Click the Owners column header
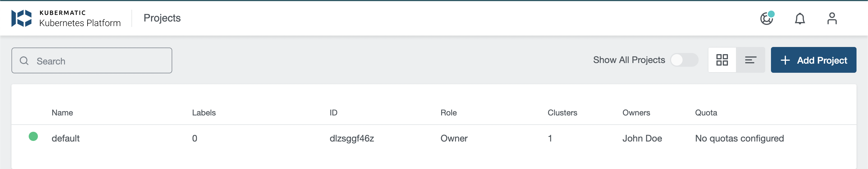The width and height of the screenshot is (868, 169). pyautogui.click(x=636, y=113)
